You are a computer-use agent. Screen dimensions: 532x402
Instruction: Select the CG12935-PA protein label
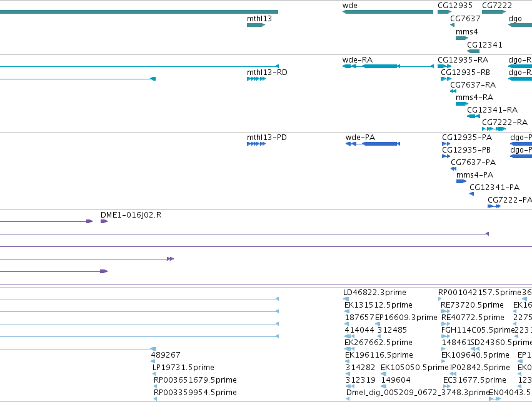[x=467, y=138]
